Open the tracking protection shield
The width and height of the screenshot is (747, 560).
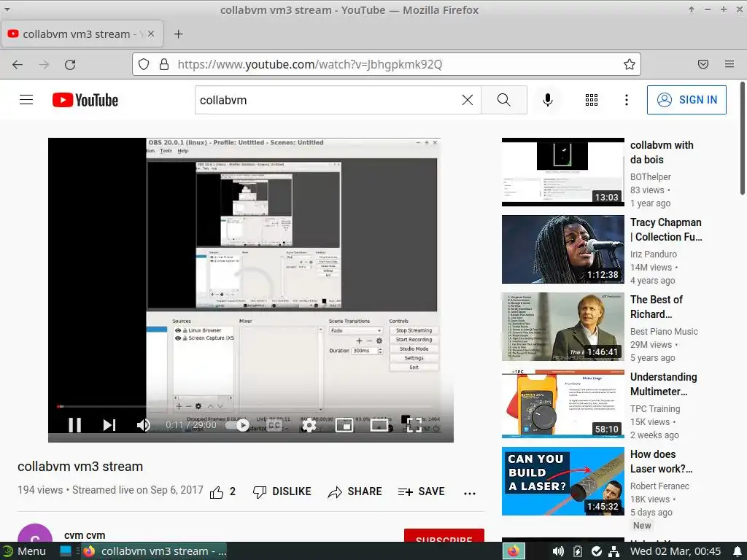(144, 64)
